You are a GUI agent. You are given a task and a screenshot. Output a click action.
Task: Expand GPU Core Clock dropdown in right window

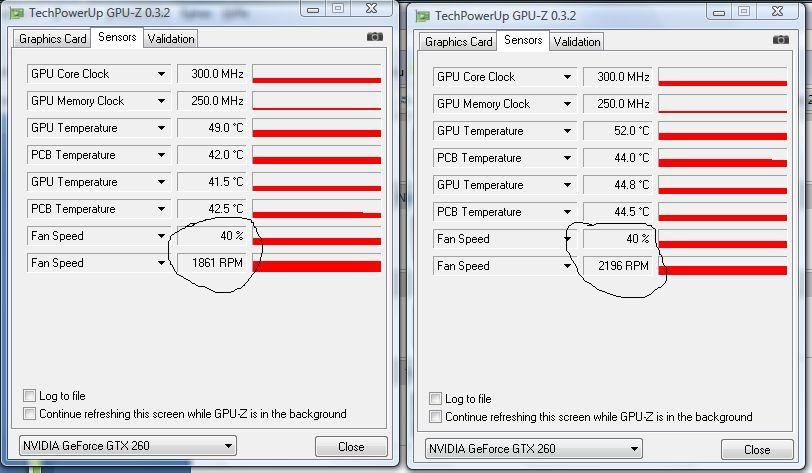568,77
